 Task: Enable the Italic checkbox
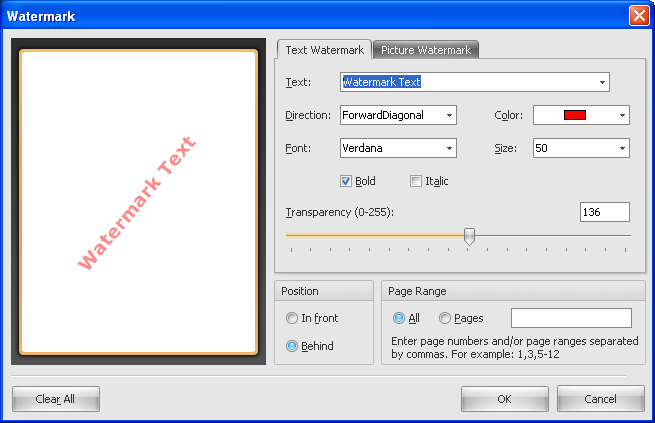point(416,181)
